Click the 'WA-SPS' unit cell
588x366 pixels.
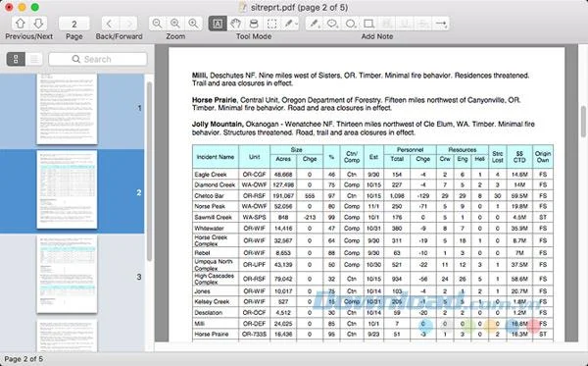point(254,218)
